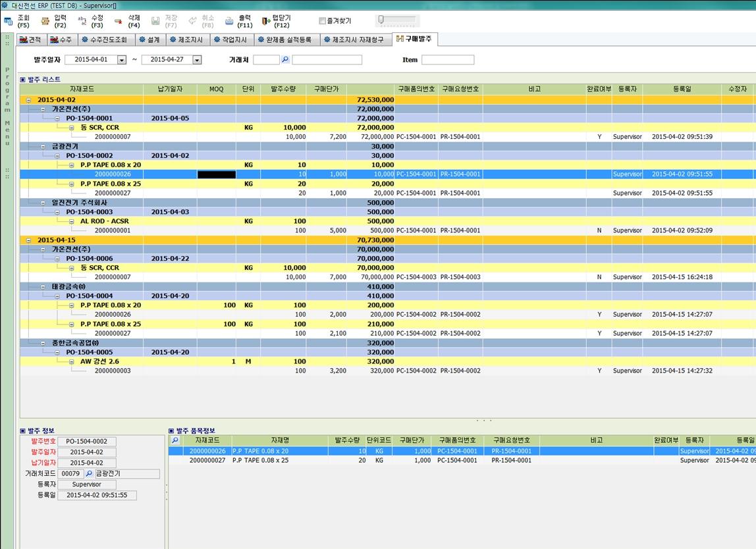The height and width of the screenshot is (549, 756).
Task: Collapse the 태광금속 vendor node
Action: (x=43, y=287)
